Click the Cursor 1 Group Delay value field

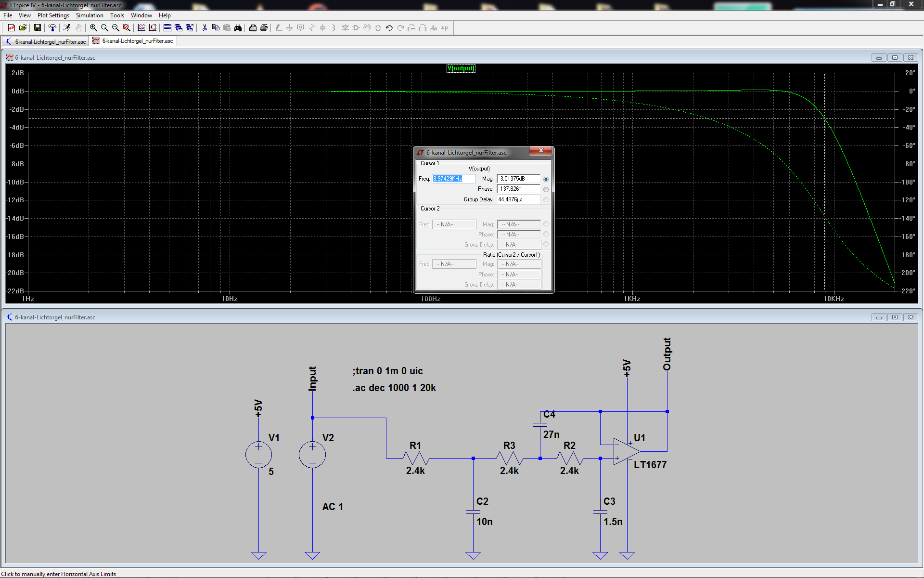coord(518,199)
